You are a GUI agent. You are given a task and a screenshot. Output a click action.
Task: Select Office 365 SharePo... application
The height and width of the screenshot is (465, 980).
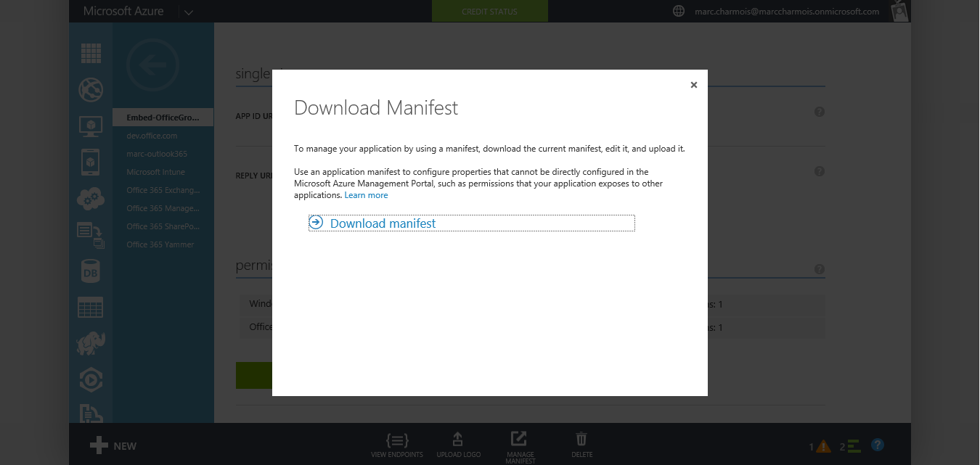tap(163, 226)
